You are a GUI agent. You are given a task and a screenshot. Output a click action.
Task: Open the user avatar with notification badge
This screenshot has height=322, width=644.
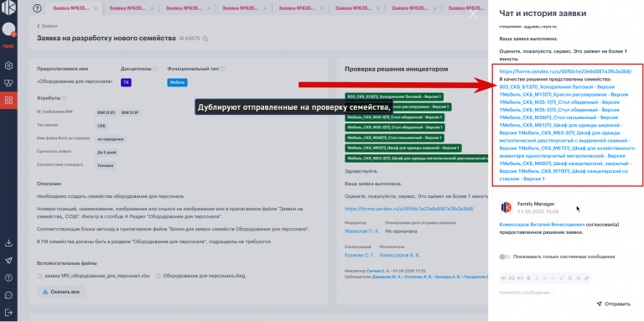8,29
